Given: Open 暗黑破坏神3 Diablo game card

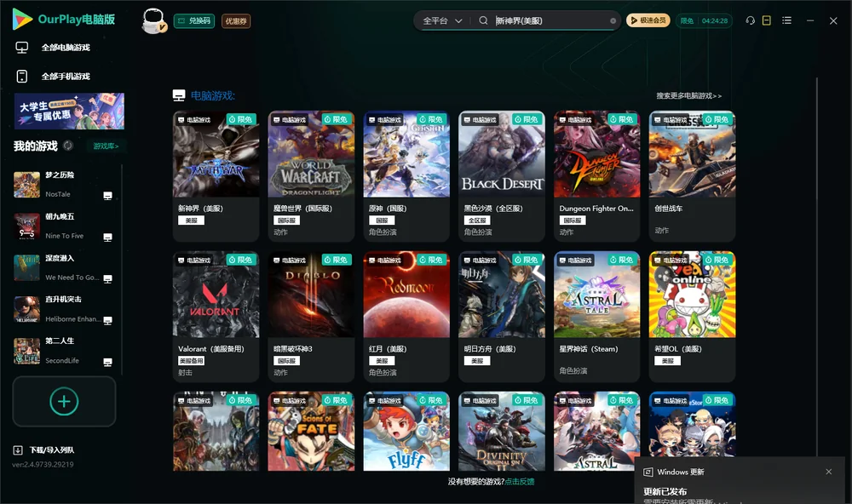Looking at the screenshot, I should click(x=311, y=317).
